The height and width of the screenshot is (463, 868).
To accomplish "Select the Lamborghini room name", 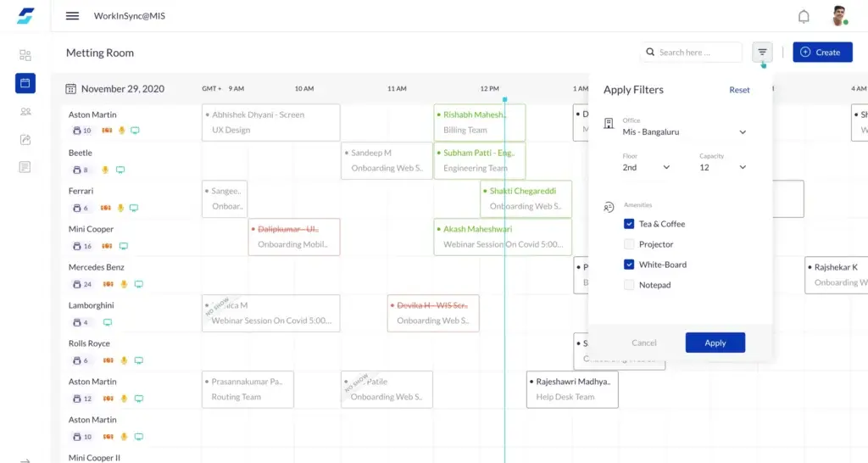I will click(91, 305).
